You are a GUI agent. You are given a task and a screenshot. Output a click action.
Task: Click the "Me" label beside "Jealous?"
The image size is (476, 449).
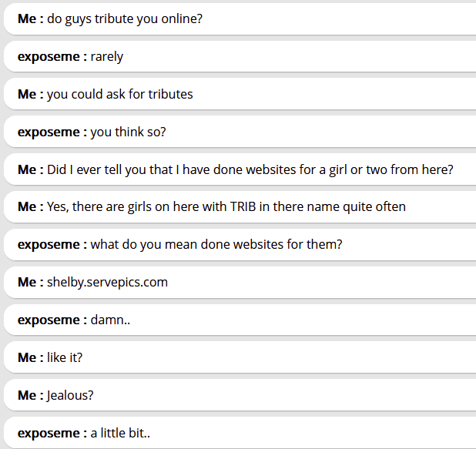(x=27, y=395)
